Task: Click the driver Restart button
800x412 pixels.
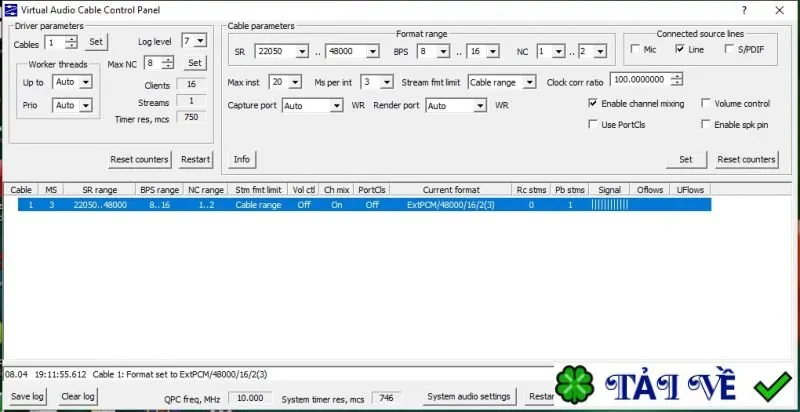Action: (195, 159)
